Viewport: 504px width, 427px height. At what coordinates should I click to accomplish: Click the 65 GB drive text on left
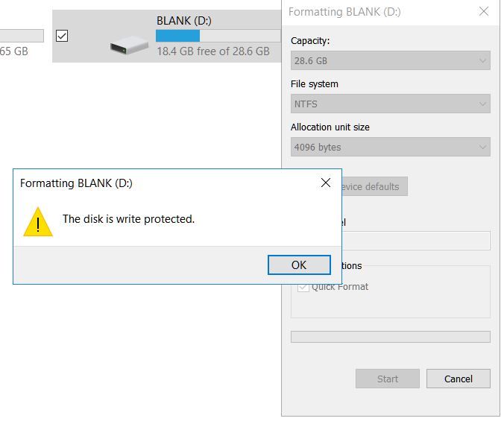pyautogui.click(x=14, y=51)
